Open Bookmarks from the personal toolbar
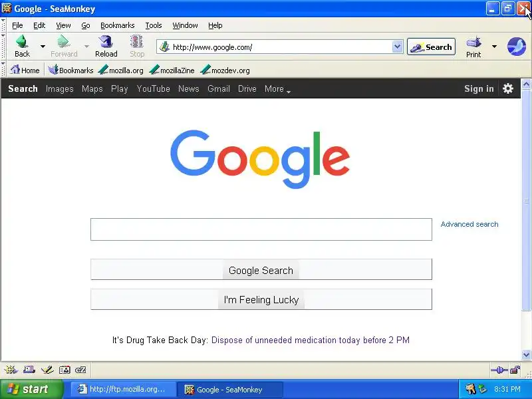The height and width of the screenshot is (399, 532). point(70,70)
